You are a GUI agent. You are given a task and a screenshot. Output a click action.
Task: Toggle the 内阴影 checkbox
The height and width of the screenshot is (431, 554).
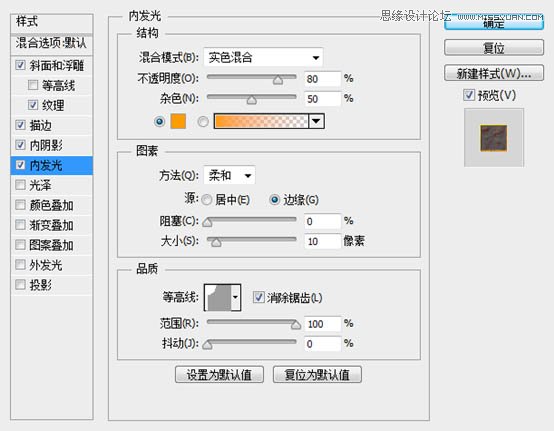(20, 144)
